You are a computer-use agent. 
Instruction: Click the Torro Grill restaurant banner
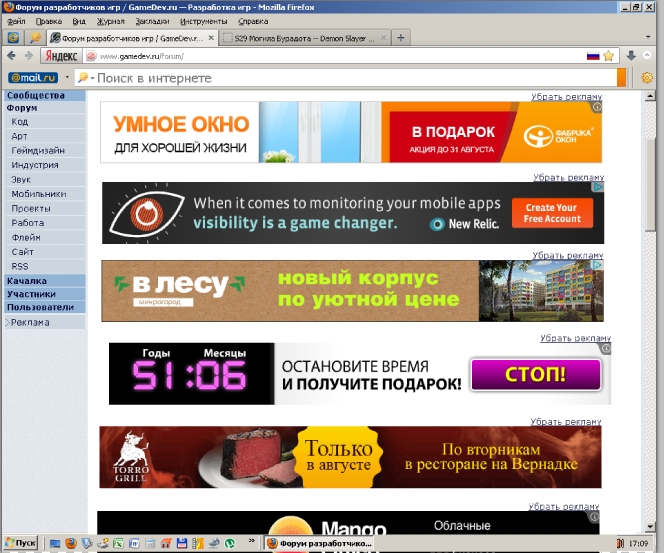[x=350, y=457]
